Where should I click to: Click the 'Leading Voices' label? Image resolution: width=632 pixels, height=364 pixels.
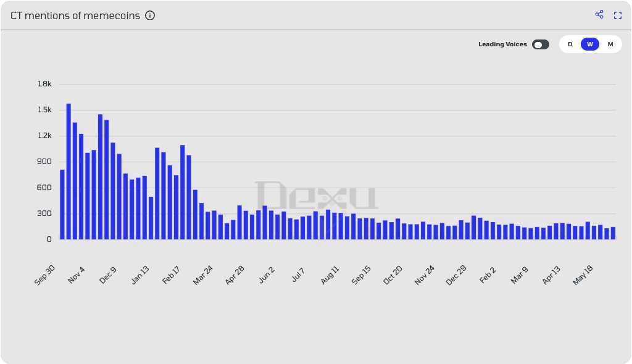pyautogui.click(x=502, y=44)
